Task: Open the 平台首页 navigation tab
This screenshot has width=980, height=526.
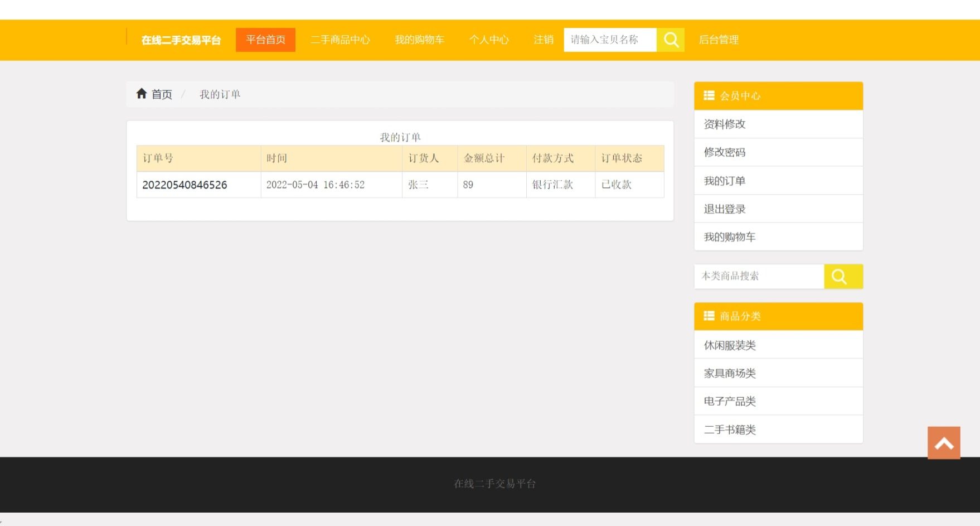Action: (x=265, y=40)
